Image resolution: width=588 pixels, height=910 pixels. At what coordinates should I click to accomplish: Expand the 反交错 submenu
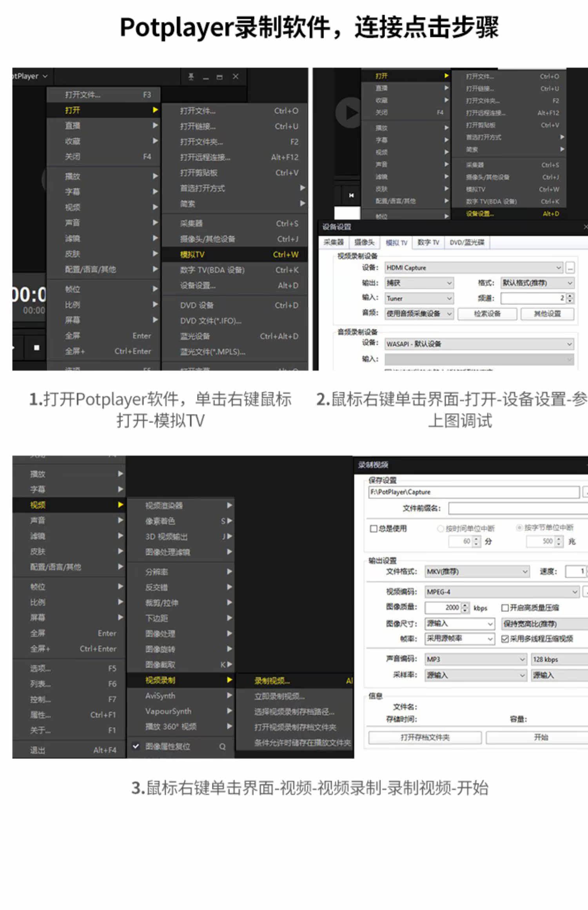click(x=181, y=587)
